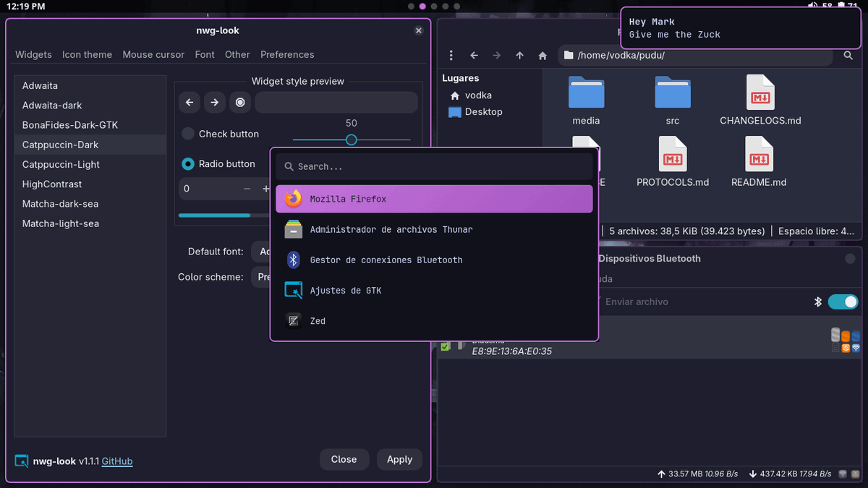Adjust the preview slider showing 50
Screen dimensions: 868x488
click(x=352, y=140)
